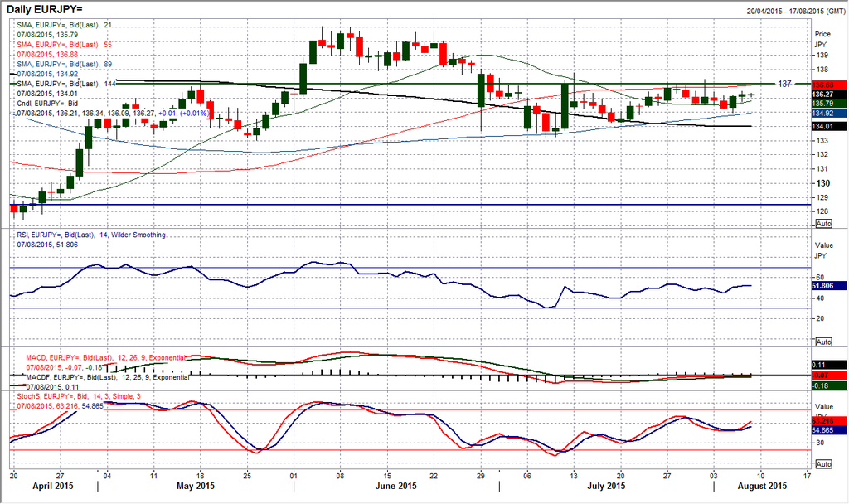Select the SMA 21 legend entry
The height and width of the screenshot is (504, 849).
pyautogui.click(x=65, y=25)
